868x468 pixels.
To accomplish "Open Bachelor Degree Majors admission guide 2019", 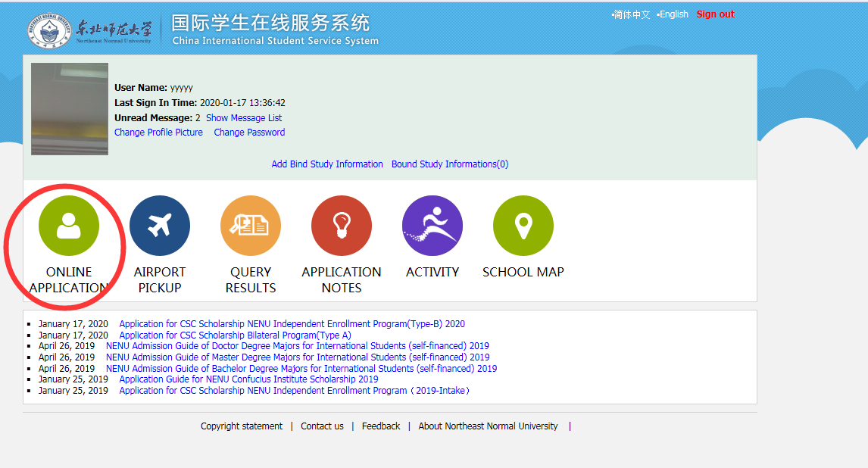I will [301, 369].
